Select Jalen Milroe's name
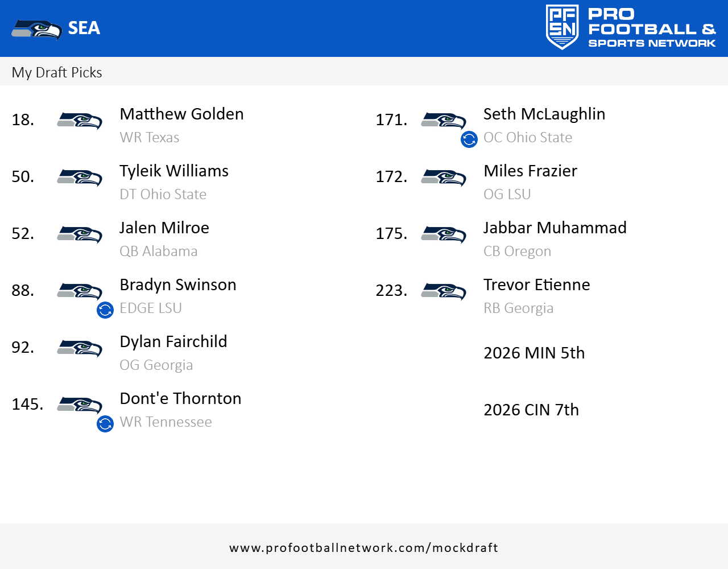Screen dimensions: 728x569 coord(164,228)
